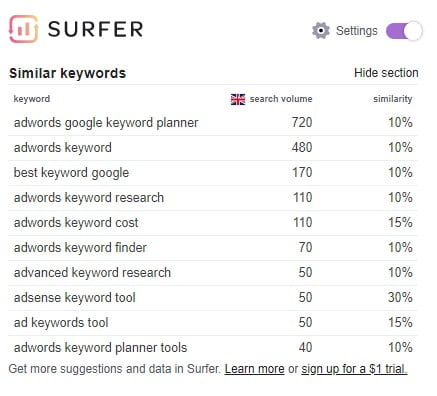The width and height of the screenshot is (437, 396).
Task: Sort by the search volume column header
Action: pos(281,99)
